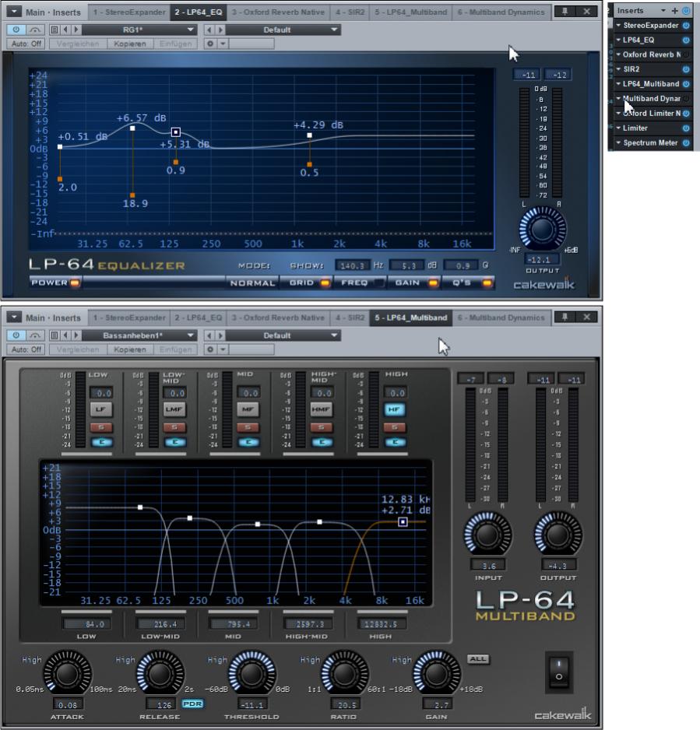
Task: Toggle LP64_EQ insert power icon in Inserts list
Action: point(686,40)
